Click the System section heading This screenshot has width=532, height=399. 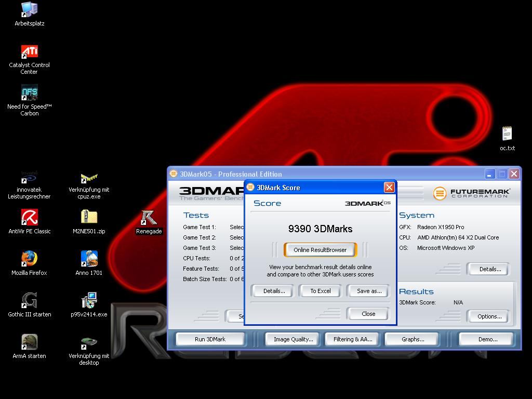tap(417, 216)
